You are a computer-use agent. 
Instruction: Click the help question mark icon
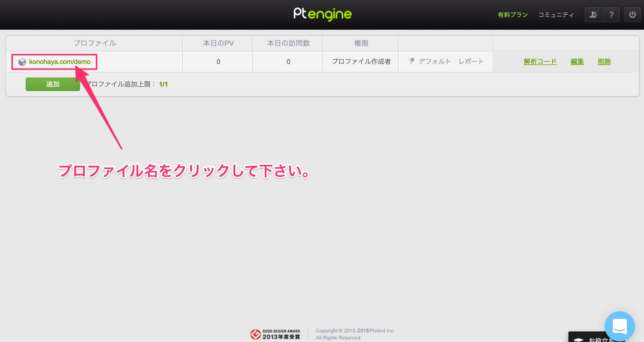pyautogui.click(x=611, y=14)
